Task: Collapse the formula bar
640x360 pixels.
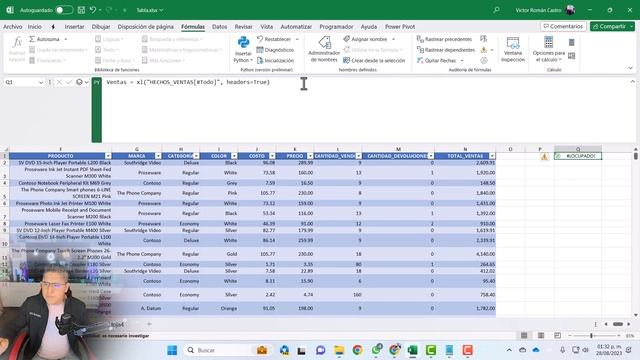Action: point(632,82)
